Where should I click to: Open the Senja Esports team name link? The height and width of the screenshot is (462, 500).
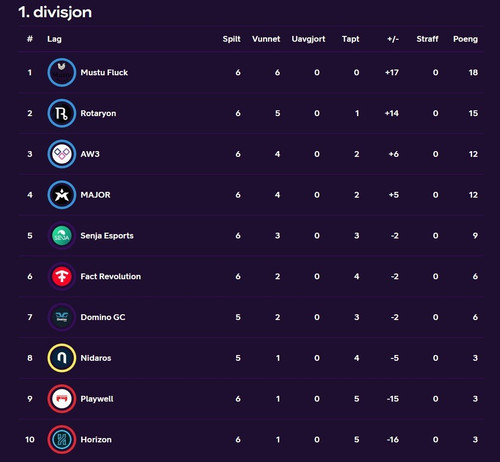pyautogui.click(x=107, y=236)
